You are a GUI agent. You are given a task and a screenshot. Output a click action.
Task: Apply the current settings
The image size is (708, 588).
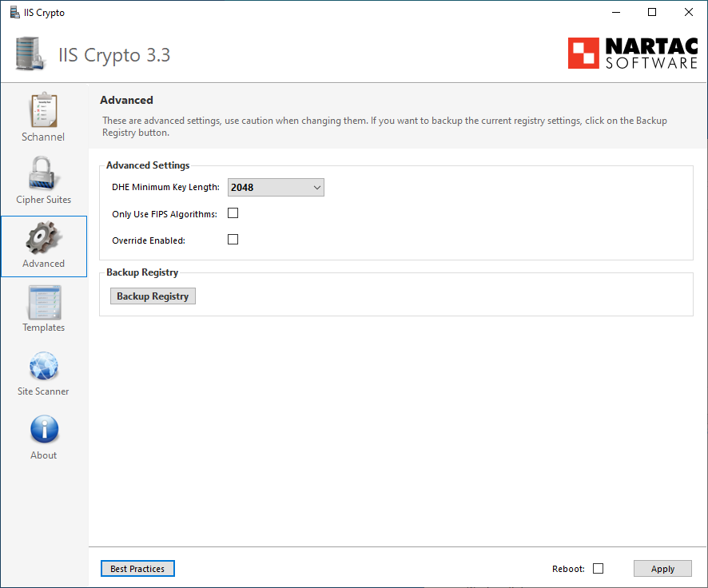(x=662, y=569)
